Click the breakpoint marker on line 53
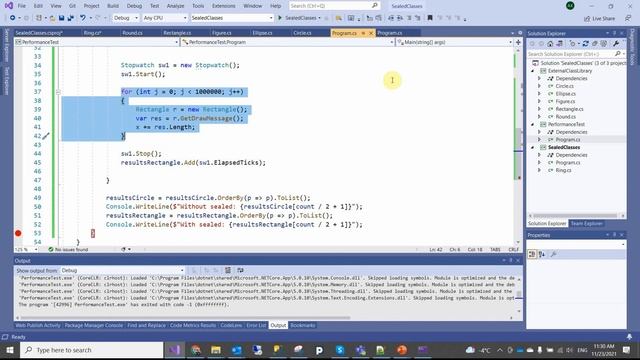The image size is (640, 360). point(18,233)
